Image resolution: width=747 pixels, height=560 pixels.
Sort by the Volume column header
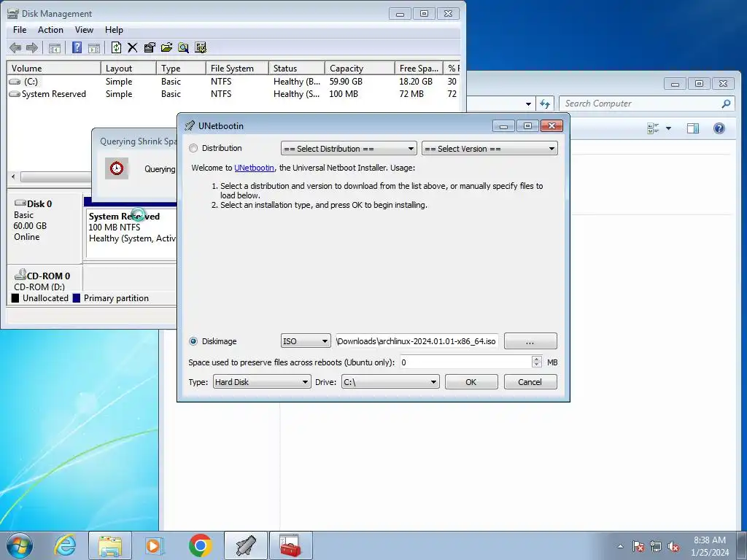[x=54, y=68]
